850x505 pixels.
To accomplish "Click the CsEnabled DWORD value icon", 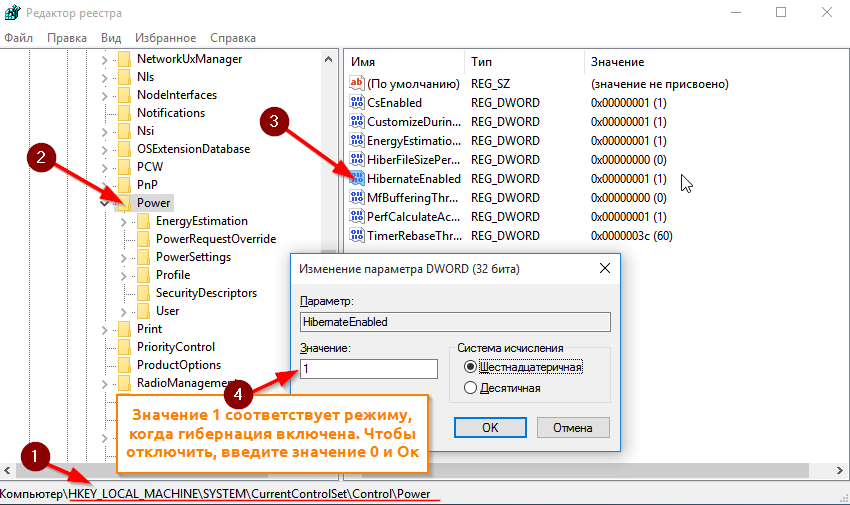I will (x=357, y=102).
